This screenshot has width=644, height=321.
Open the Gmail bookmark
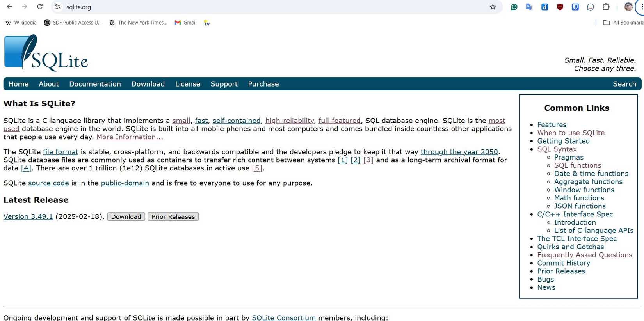tap(185, 23)
